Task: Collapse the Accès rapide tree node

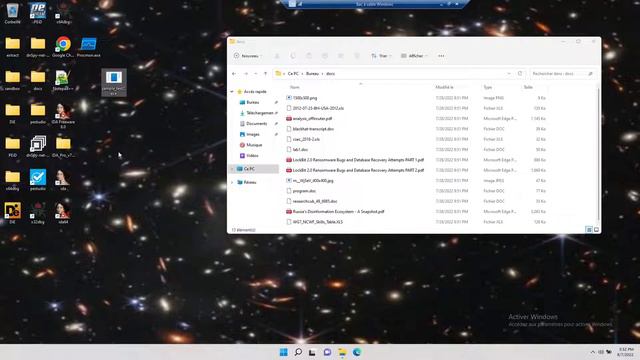Action: pyautogui.click(x=232, y=92)
